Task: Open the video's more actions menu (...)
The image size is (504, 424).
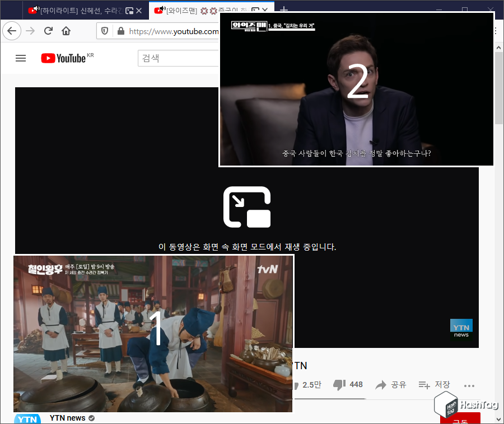Action: [469, 384]
